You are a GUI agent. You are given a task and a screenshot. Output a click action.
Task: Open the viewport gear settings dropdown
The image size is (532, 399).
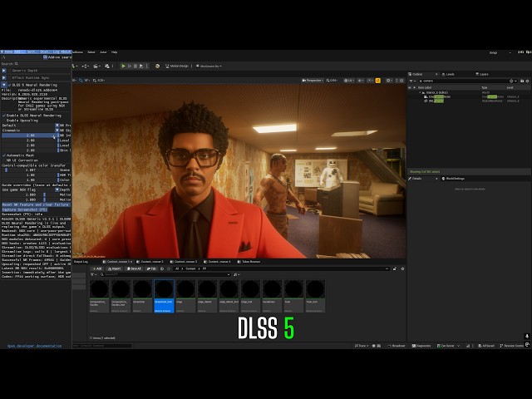pyautogui.click(x=389, y=81)
